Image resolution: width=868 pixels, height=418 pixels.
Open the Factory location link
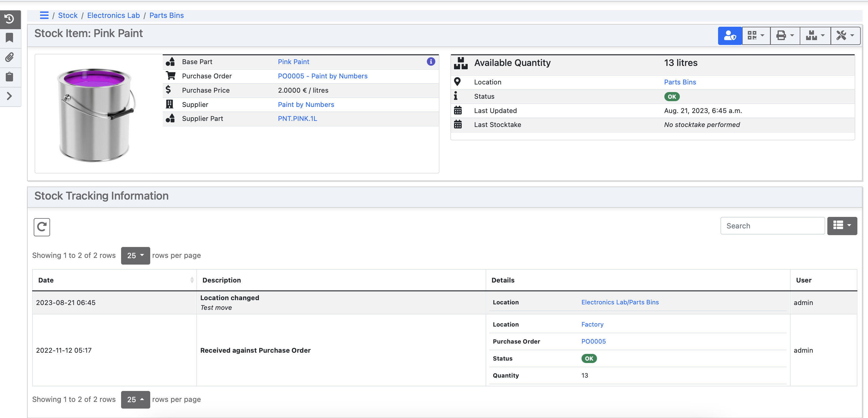(592, 324)
